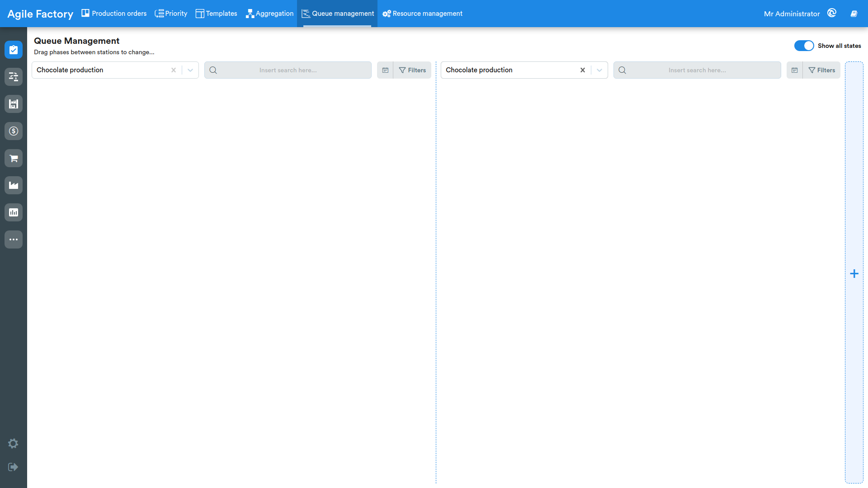Open settings gear in sidebar

click(13, 443)
